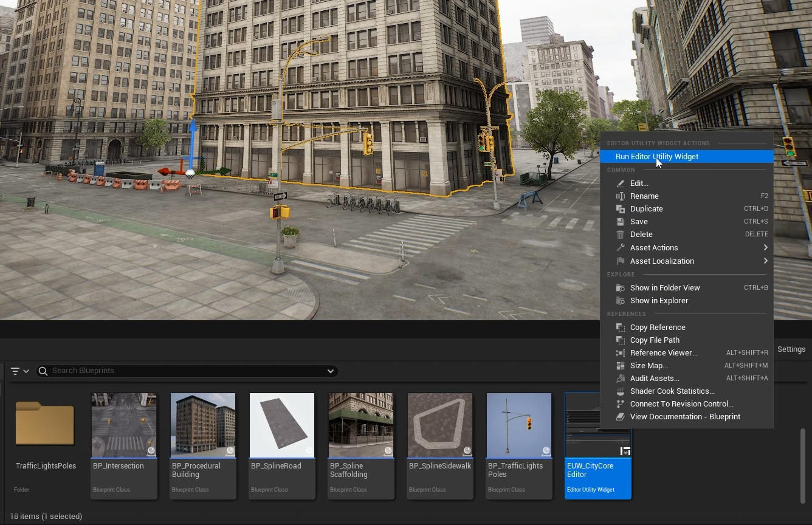Click the Shader Cook Statistics icon

(x=620, y=391)
